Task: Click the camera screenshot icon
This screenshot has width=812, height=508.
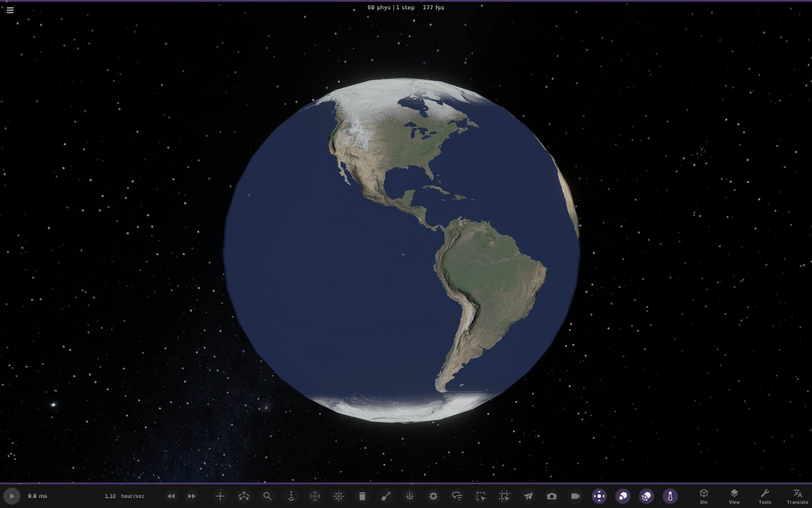Action: 551,496
